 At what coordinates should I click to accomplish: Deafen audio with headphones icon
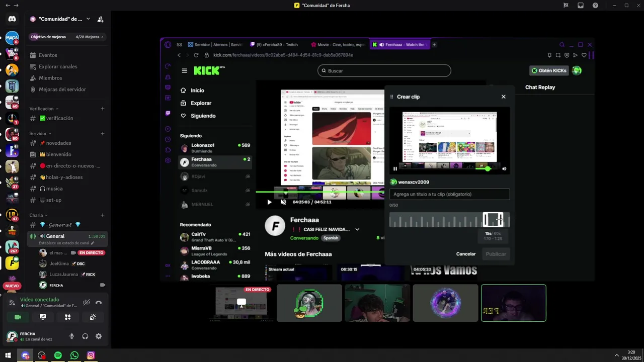coord(85,336)
